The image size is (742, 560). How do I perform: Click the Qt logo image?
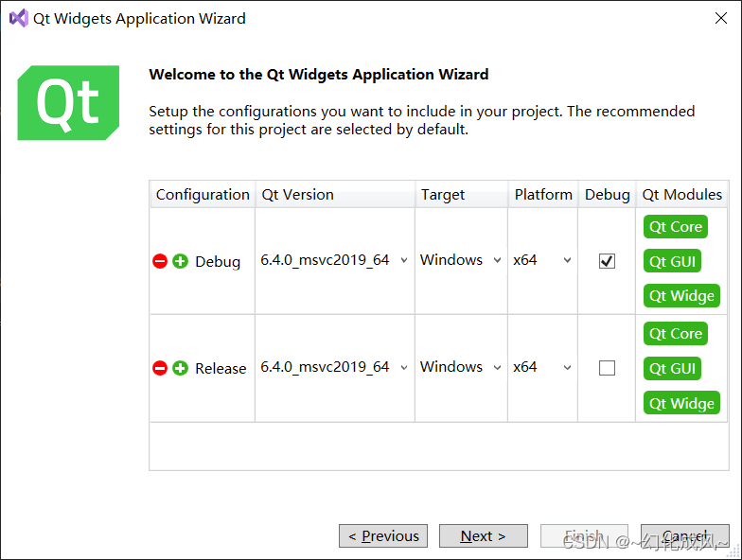68,102
